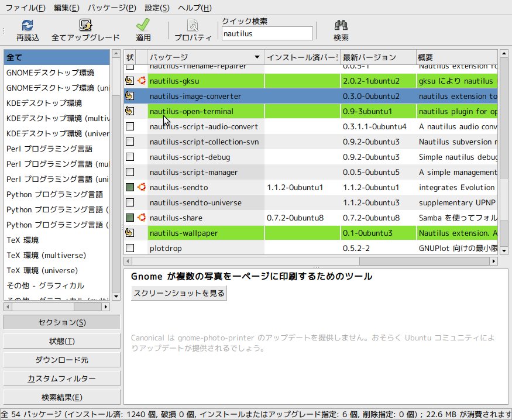Select the nautilus-sendto-universe package name
The height and width of the screenshot is (420, 512).
[195, 203]
